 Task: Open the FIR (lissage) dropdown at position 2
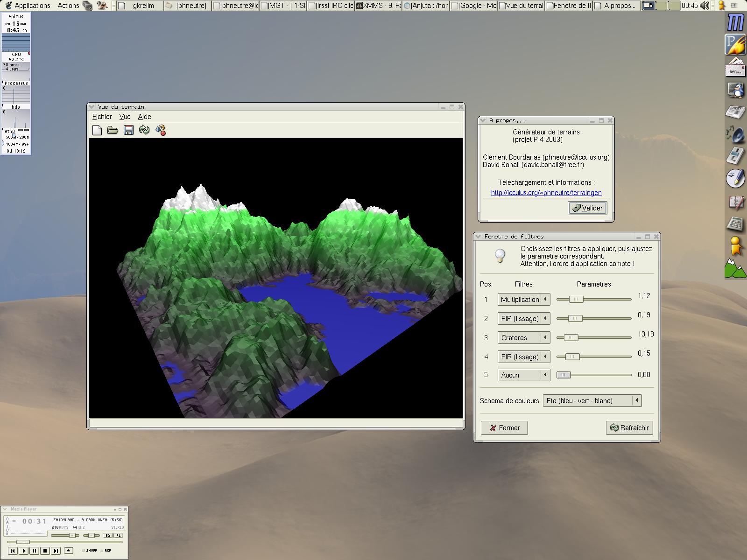tap(523, 319)
